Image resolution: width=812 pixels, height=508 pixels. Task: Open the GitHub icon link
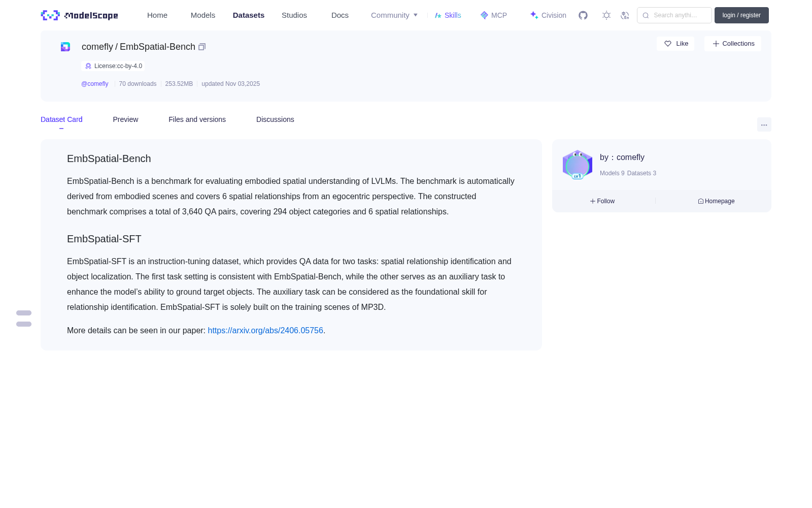pyautogui.click(x=583, y=15)
